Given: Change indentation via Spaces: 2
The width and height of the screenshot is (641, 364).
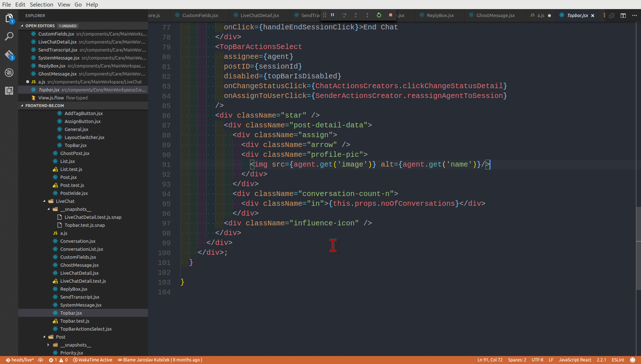Looking at the screenshot, I should pyautogui.click(x=517, y=360).
